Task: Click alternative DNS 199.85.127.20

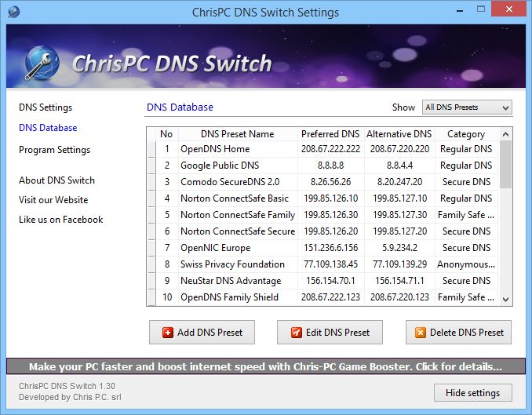Action: pos(399,231)
